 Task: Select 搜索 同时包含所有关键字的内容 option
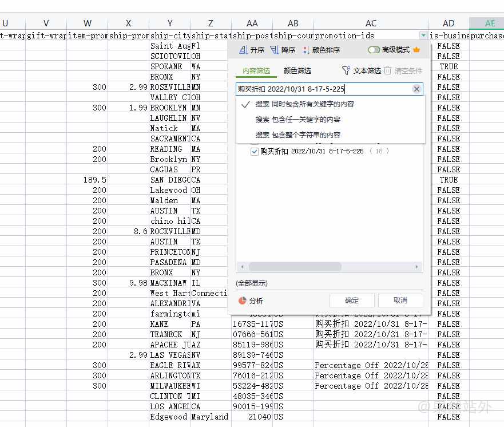305,104
